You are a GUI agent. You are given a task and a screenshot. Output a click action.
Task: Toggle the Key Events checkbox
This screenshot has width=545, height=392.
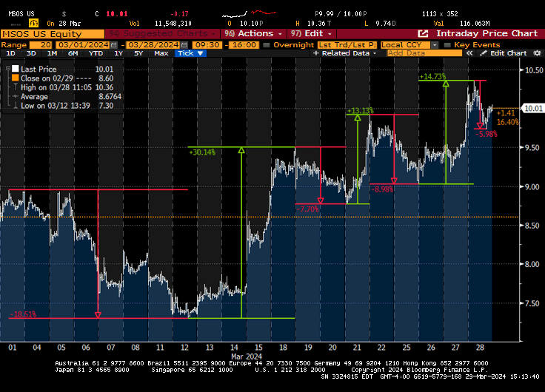(x=447, y=45)
